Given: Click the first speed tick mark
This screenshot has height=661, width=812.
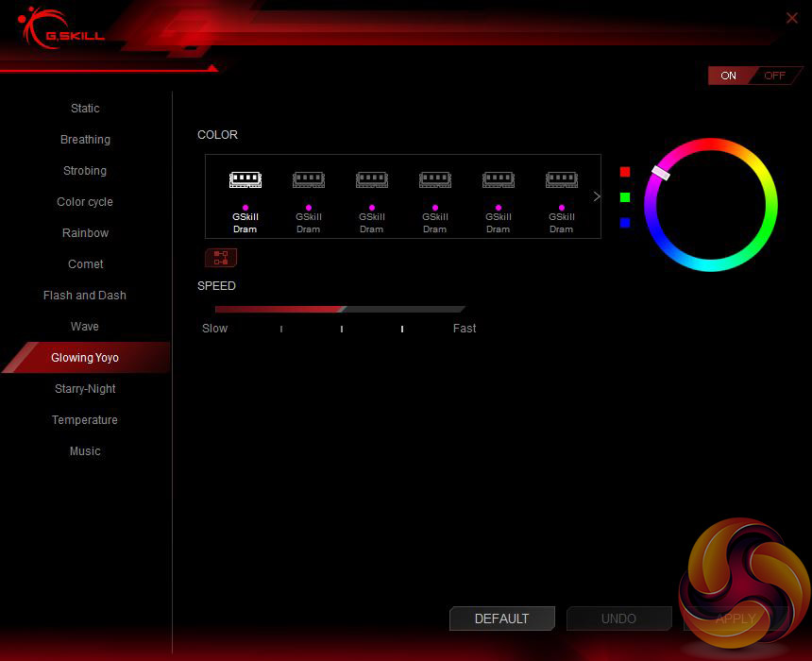Looking at the screenshot, I should coord(281,329).
